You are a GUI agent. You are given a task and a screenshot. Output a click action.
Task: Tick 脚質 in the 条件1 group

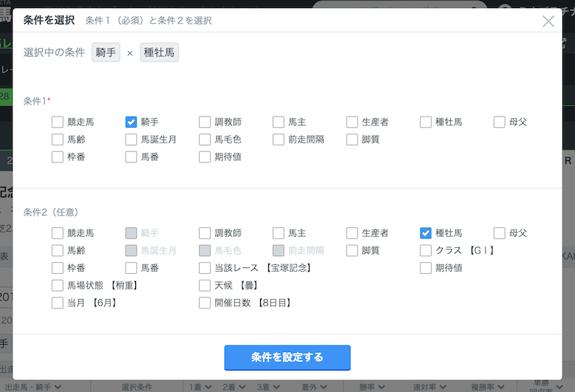pos(352,139)
